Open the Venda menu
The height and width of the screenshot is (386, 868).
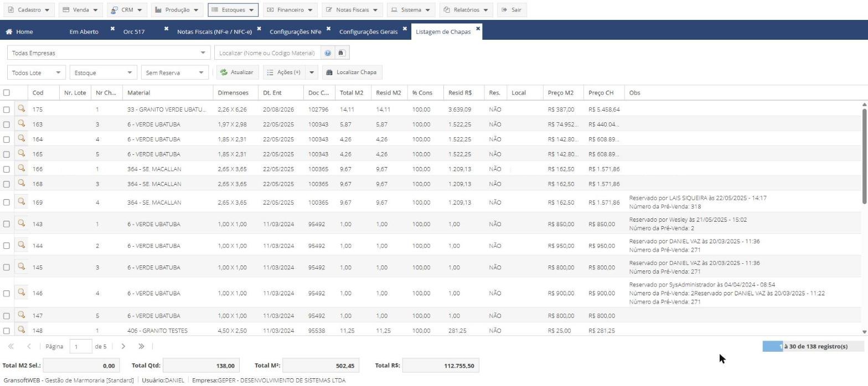pyautogui.click(x=80, y=9)
